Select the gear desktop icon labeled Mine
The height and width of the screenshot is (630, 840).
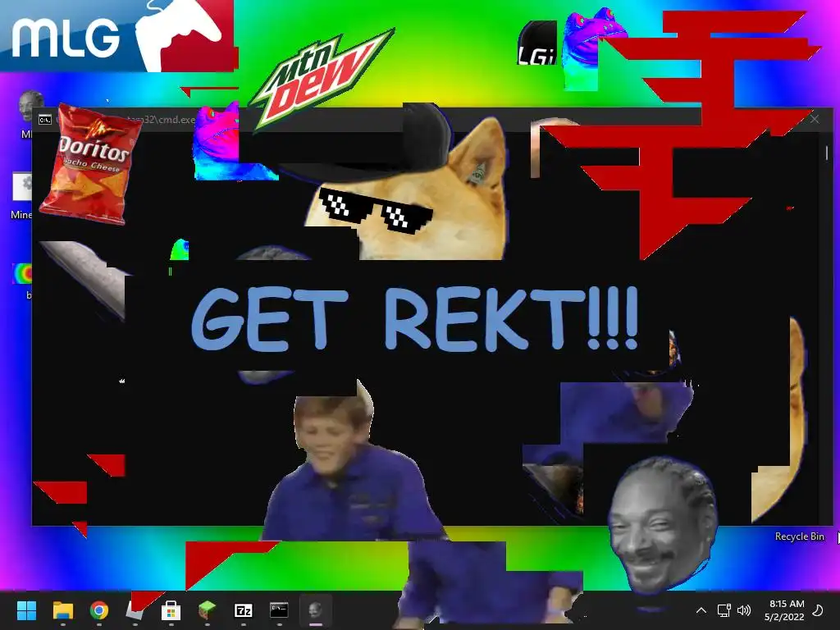click(22, 186)
